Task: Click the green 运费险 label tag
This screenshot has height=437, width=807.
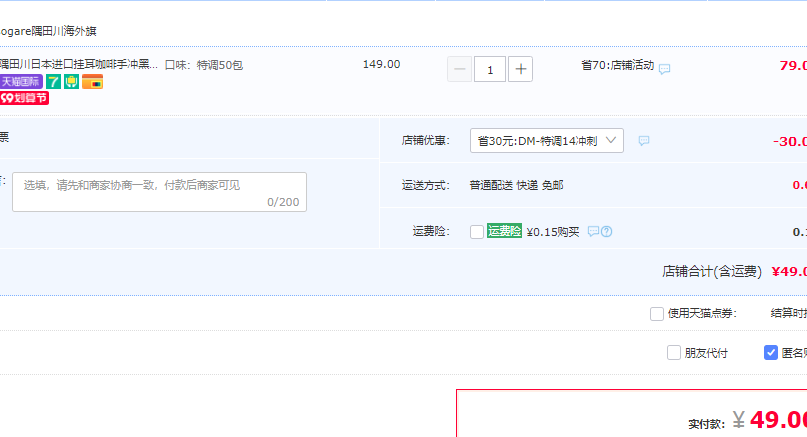Action: point(504,231)
